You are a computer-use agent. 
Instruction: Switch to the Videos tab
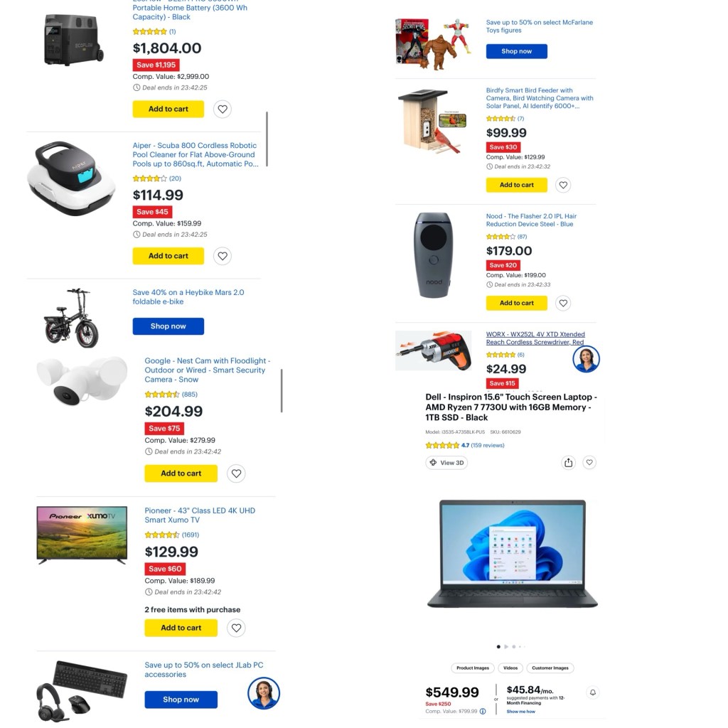coord(510,668)
